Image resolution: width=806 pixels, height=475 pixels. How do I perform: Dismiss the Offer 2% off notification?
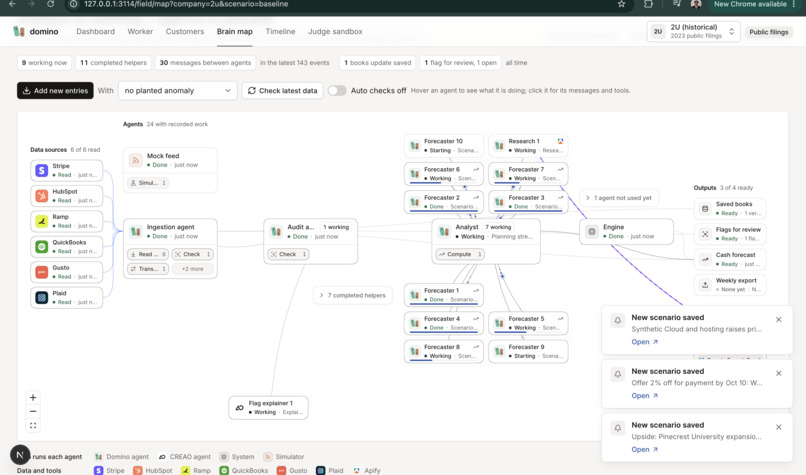click(x=779, y=373)
